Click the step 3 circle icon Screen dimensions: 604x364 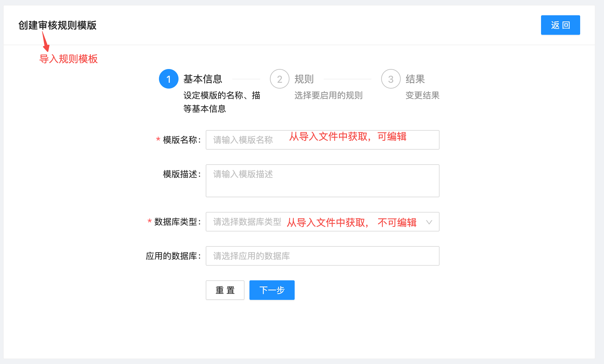pyautogui.click(x=390, y=79)
